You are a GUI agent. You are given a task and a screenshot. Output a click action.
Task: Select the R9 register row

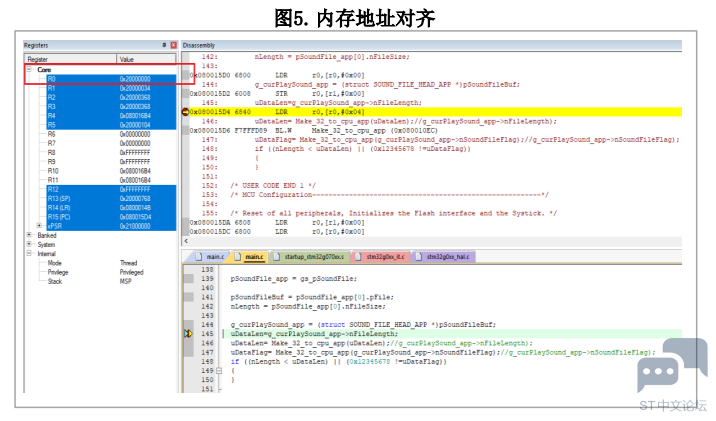click(111, 162)
